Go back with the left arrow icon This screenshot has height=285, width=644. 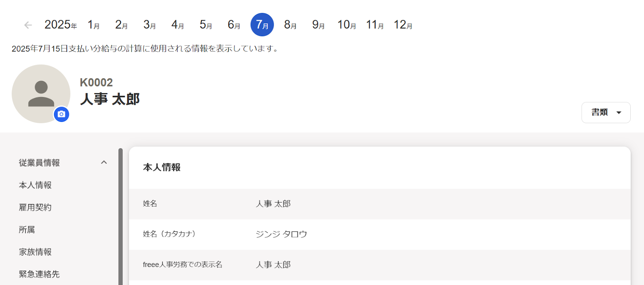tap(28, 25)
